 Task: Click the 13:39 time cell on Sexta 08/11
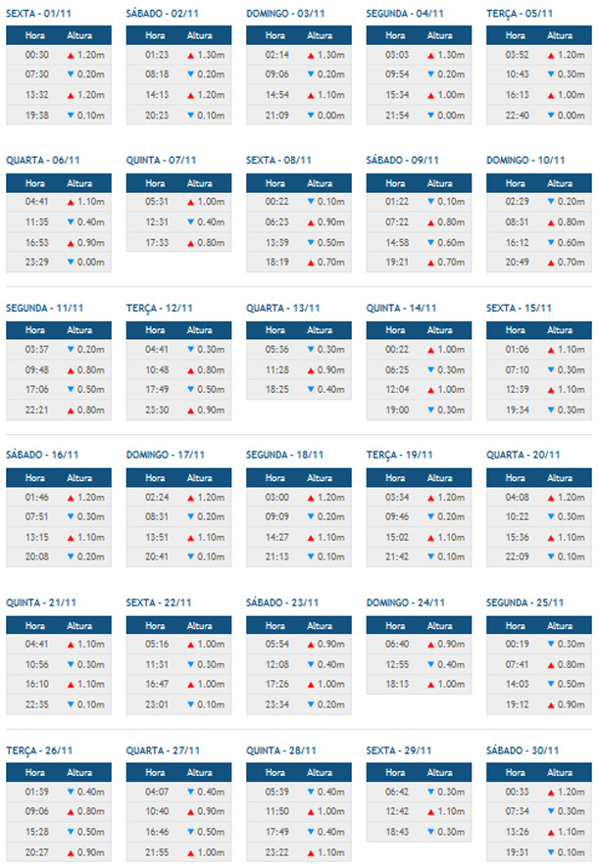coord(277,242)
